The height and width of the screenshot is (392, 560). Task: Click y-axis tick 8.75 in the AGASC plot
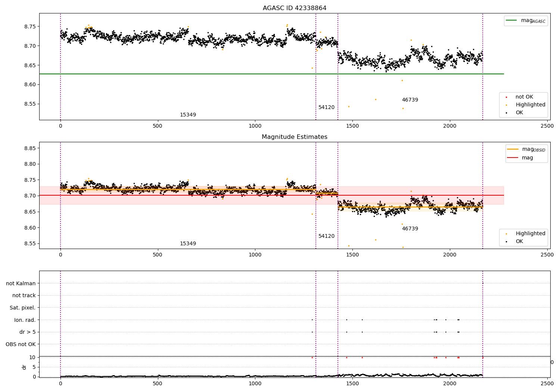30,27
